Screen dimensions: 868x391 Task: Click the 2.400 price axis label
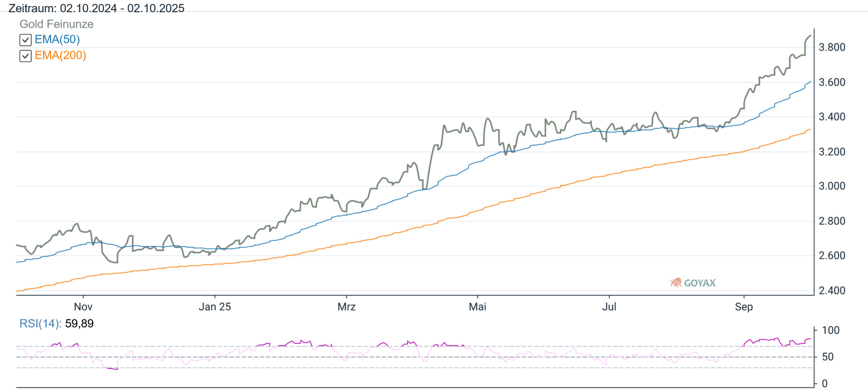832,291
